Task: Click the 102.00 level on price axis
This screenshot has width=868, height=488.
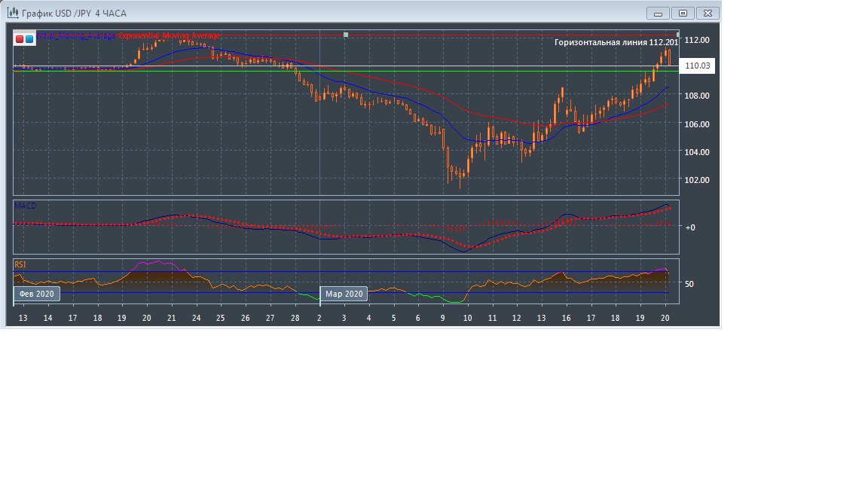Action: 697,180
